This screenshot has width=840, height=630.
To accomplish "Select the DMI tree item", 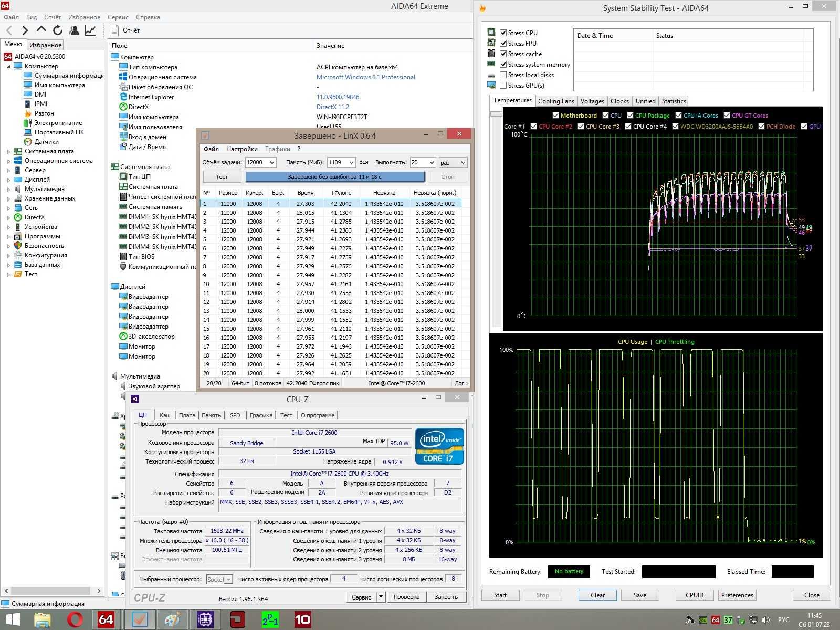I will [x=40, y=94].
